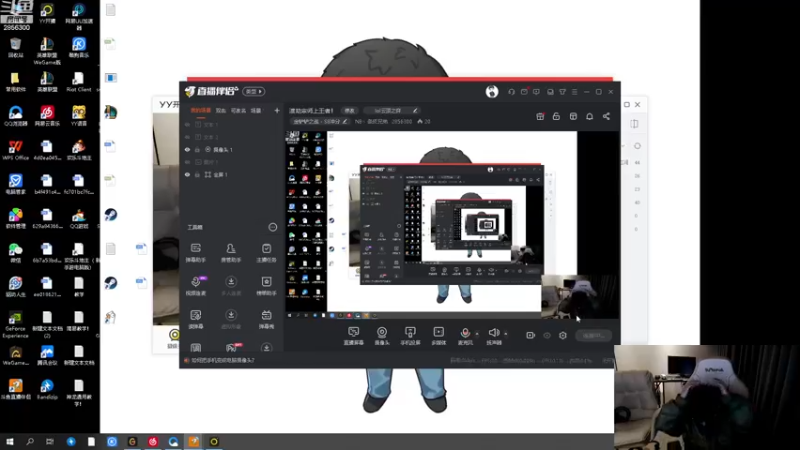Click the 多人连麦 download icon
800x450 pixels.
pos(231,282)
